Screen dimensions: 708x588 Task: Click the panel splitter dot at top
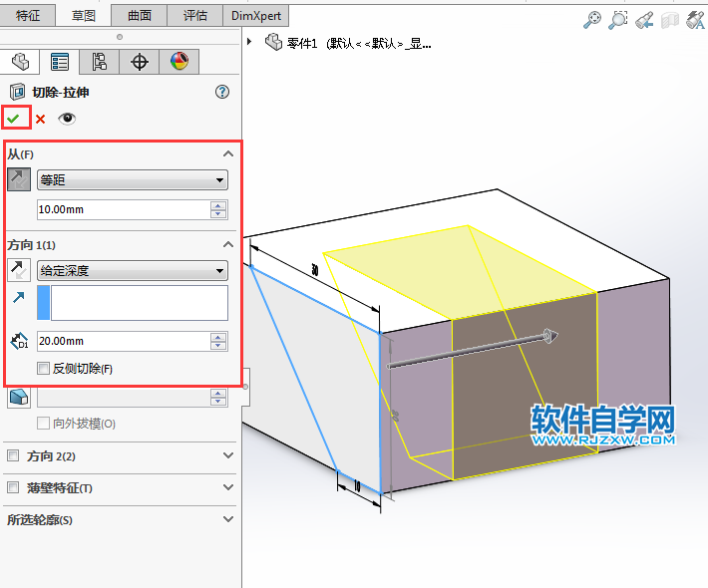(x=120, y=37)
